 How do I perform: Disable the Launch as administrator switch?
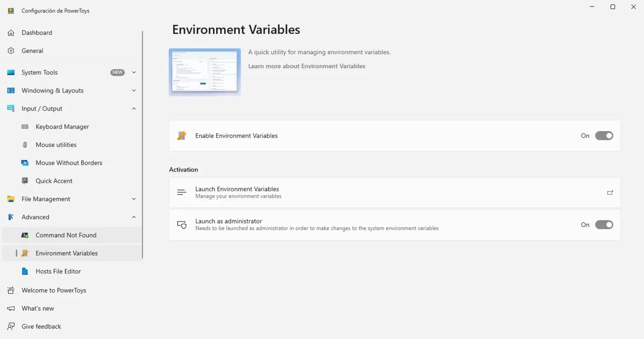[x=604, y=225]
